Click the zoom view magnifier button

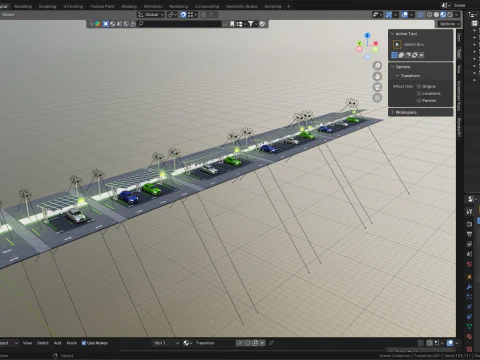point(377,66)
